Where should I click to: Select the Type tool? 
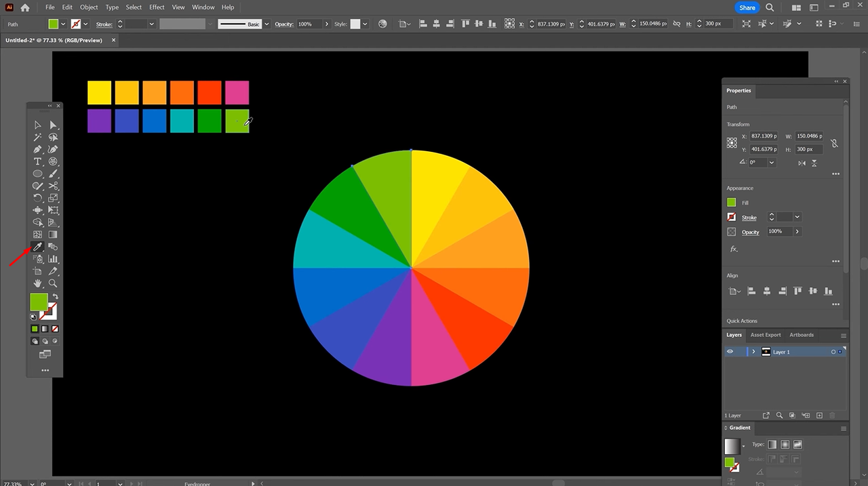point(37,161)
